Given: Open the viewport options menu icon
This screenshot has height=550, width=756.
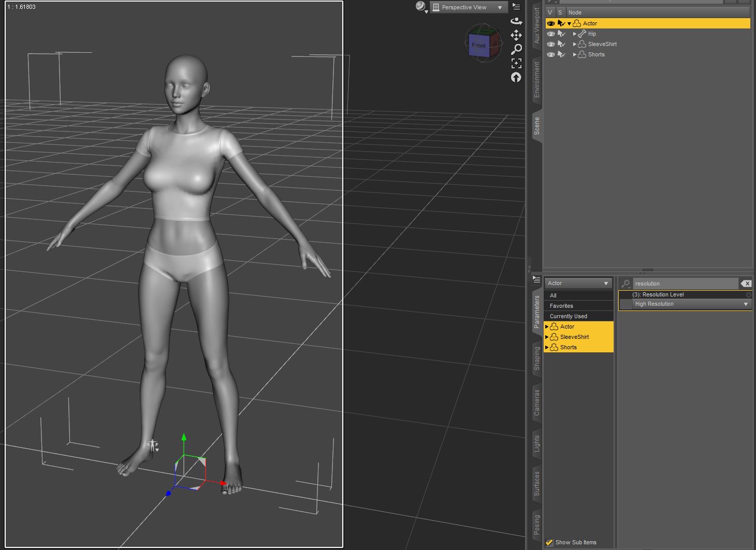Looking at the screenshot, I should click(x=516, y=7).
